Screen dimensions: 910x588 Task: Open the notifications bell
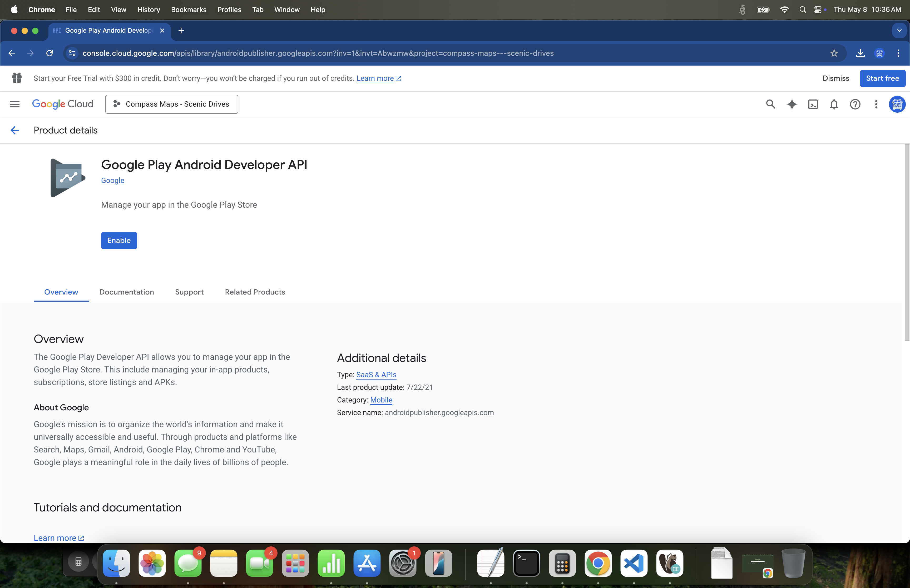click(834, 104)
